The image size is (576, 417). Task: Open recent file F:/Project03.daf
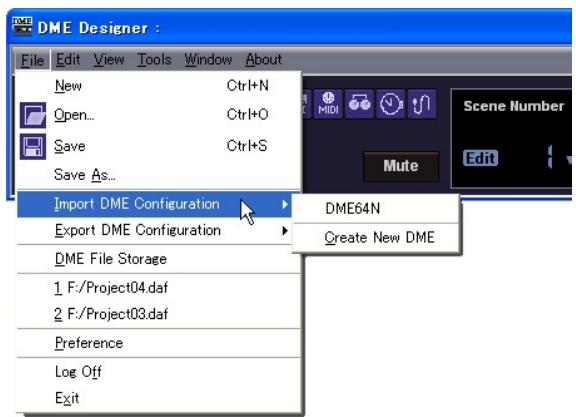[159, 314]
